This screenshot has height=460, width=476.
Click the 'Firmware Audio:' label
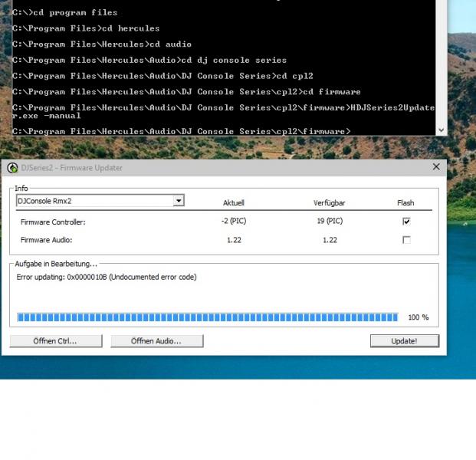(46, 240)
